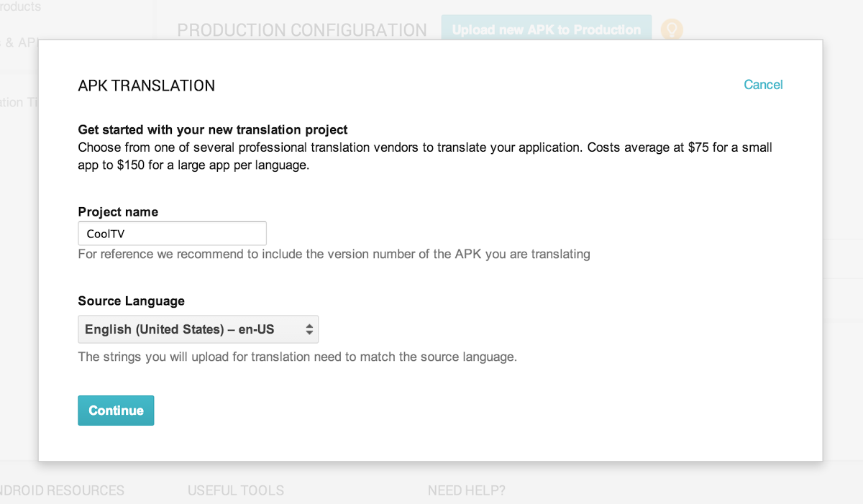863x504 pixels.
Task: Click the Upload new APK to Production button
Action: 547,29
